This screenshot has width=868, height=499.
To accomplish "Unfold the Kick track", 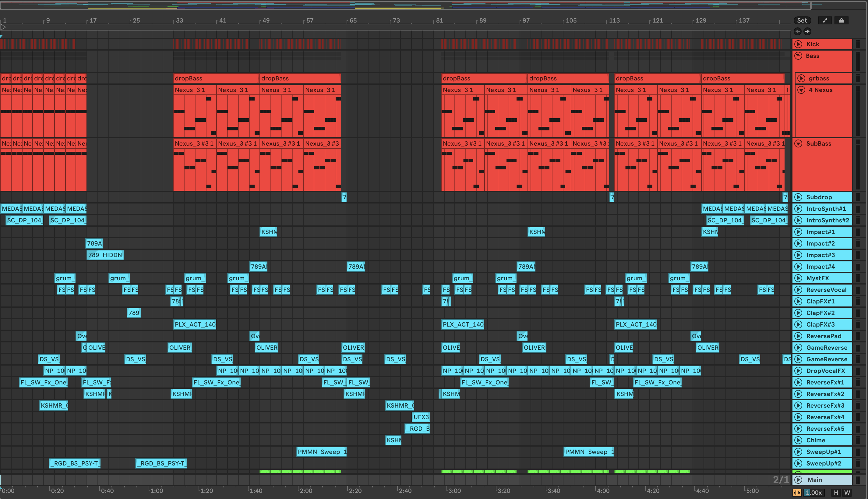I will (798, 44).
